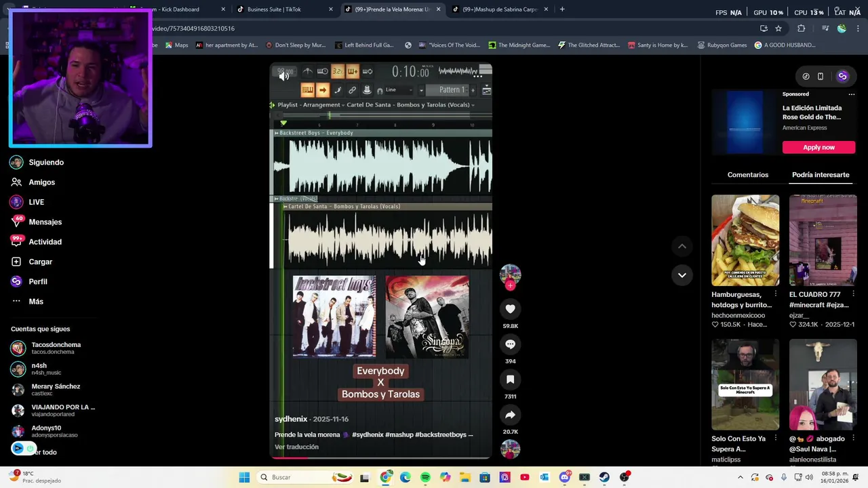Open options for Hamburguesas video card
Viewport: 868px width, 488px height.
776,294
